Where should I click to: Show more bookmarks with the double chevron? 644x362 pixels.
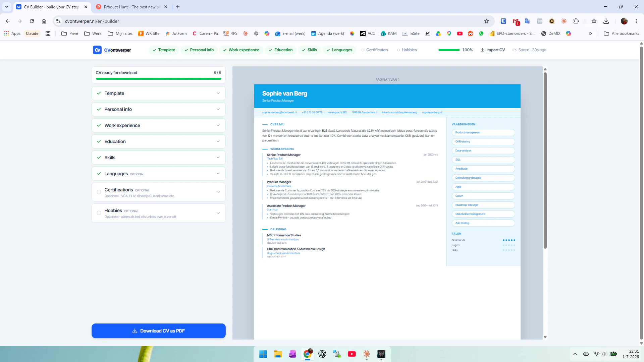pyautogui.click(x=590, y=34)
